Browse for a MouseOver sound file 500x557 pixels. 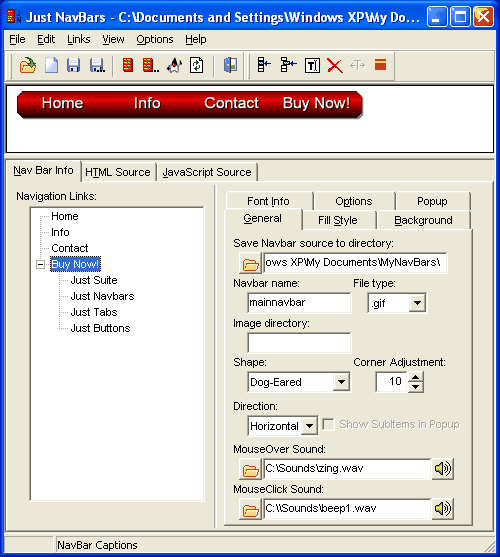[x=250, y=469]
